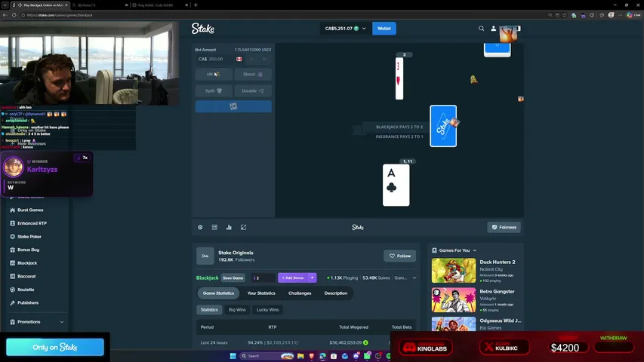
Task: Open Stake Poker in the sidebar
Action: pyautogui.click(x=29, y=237)
